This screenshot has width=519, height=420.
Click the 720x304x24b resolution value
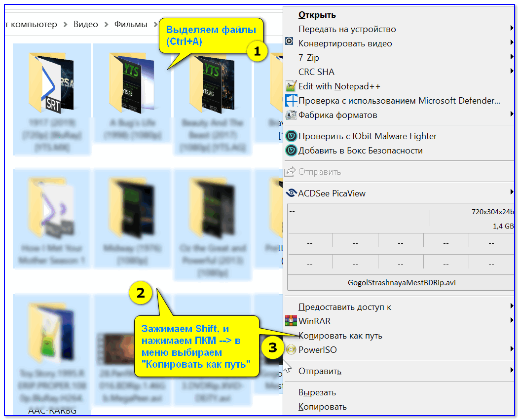(492, 212)
